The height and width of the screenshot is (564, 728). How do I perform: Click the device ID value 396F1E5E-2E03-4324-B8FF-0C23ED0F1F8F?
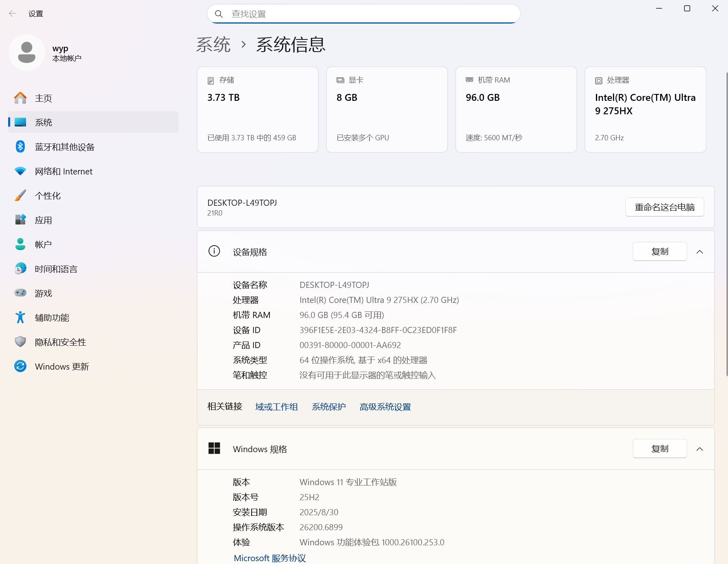coord(378,330)
